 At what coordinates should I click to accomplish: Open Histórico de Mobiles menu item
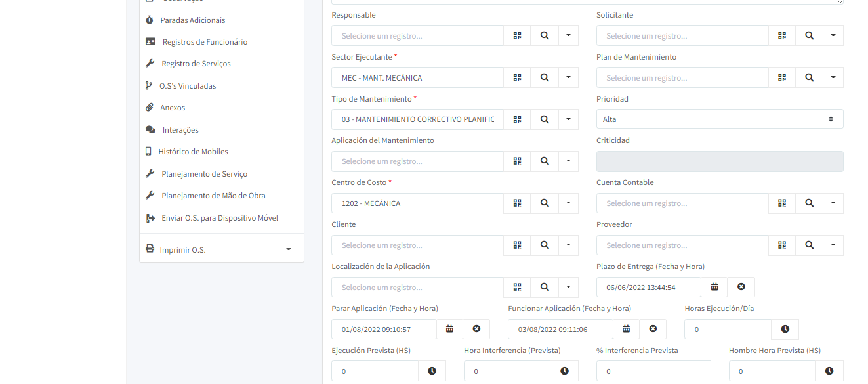coord(193,152)
